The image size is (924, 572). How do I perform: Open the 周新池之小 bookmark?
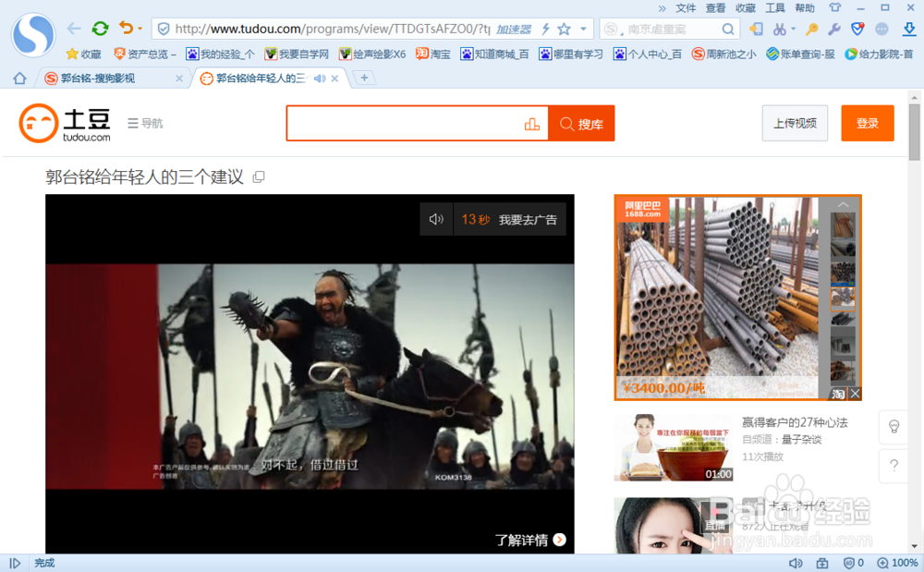coord(723,55)
